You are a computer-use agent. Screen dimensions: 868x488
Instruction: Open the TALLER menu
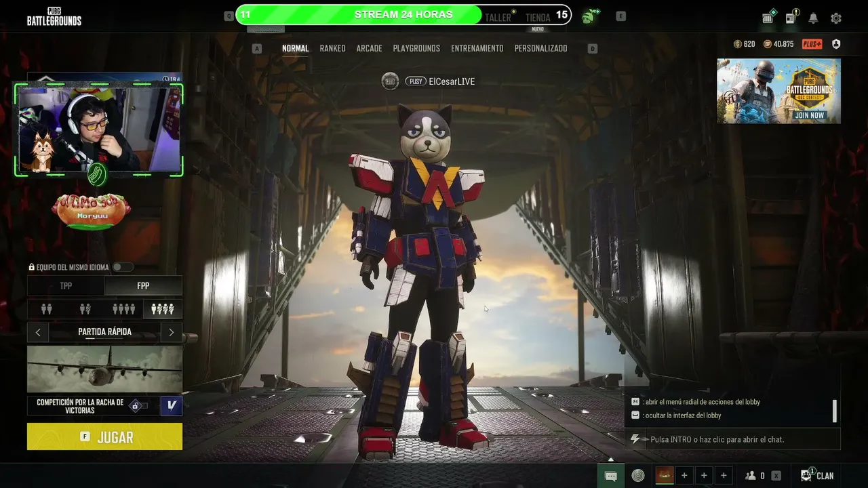[x=498, y=18]
